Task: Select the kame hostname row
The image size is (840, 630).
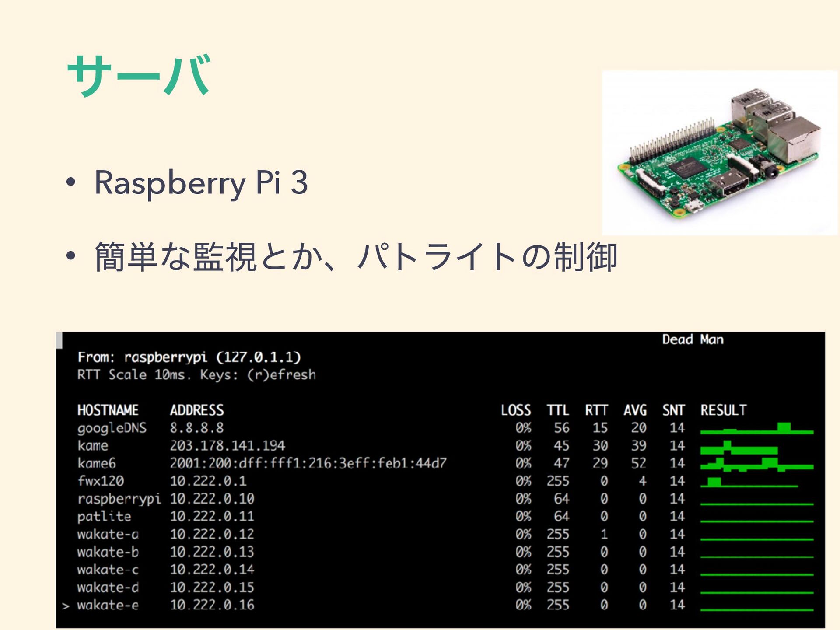Action: click(93, 445)
